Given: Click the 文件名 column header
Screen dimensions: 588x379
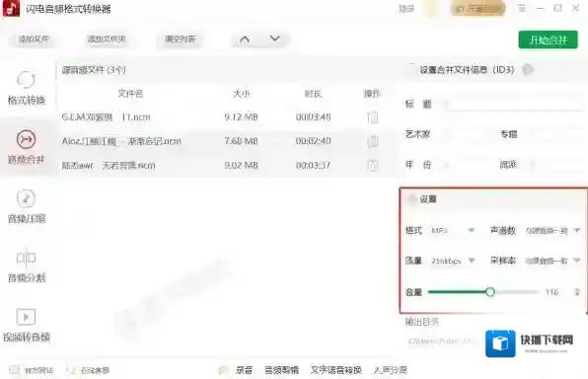Looking at the screenshot, I should click(x=130, y=94).
